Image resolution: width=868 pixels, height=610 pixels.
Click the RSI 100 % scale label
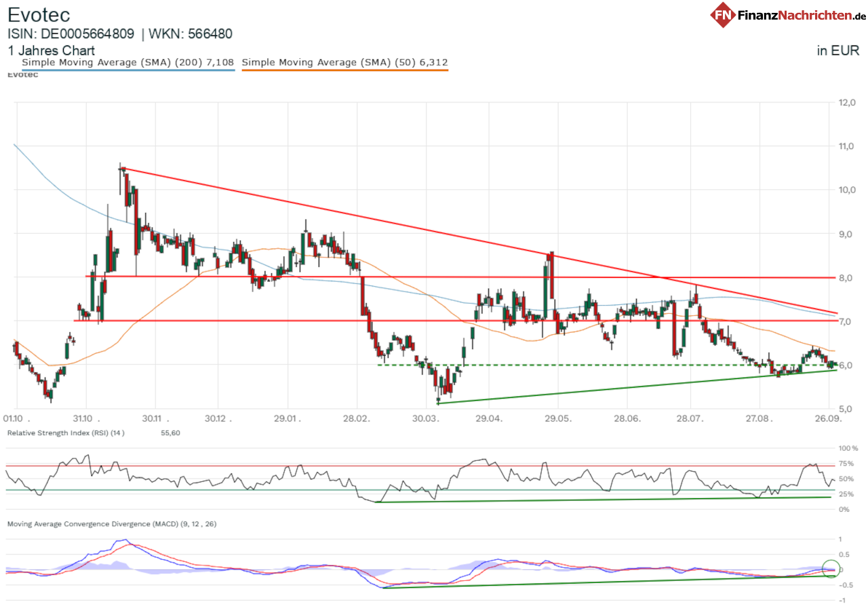848,449
